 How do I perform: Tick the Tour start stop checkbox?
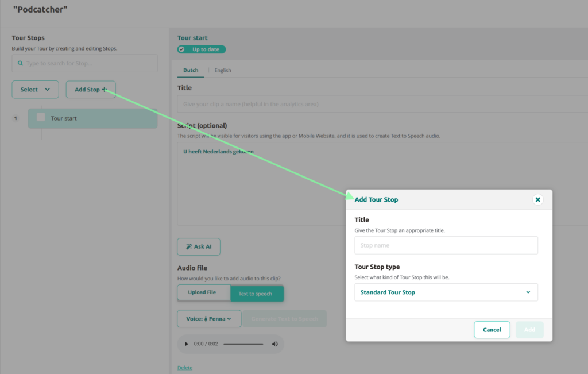tap(41, 118)
